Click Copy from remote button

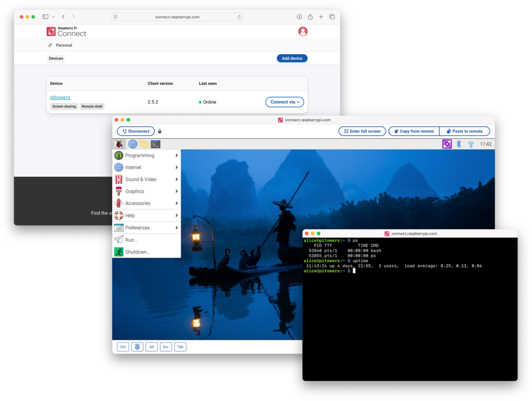click(x=414, y=131)
